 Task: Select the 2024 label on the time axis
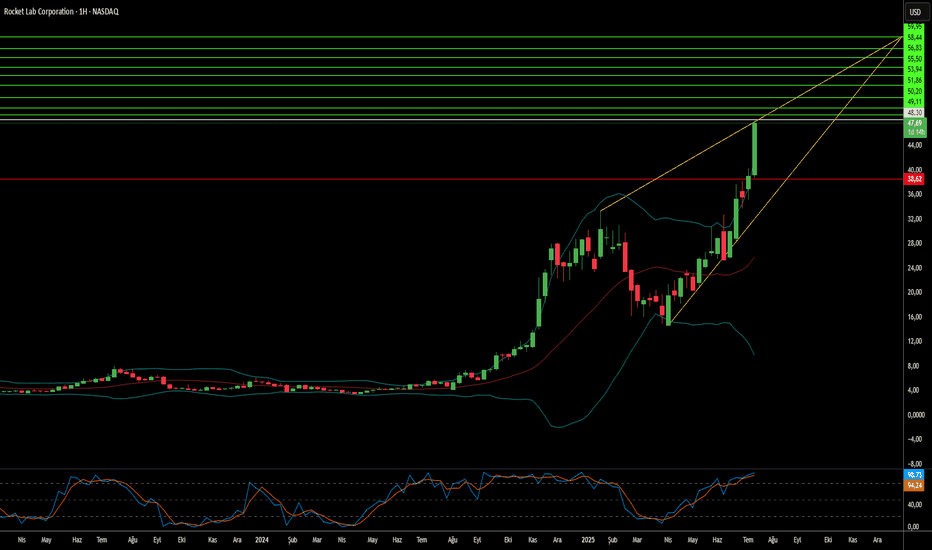[x=262, y=540]
